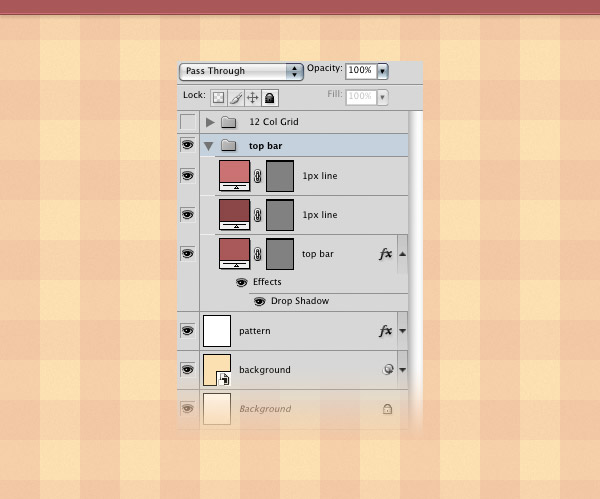Click the Drop Shadow effect label
Image resolution: width=600 pixels, height=499 pixels.
coord(300,301)
